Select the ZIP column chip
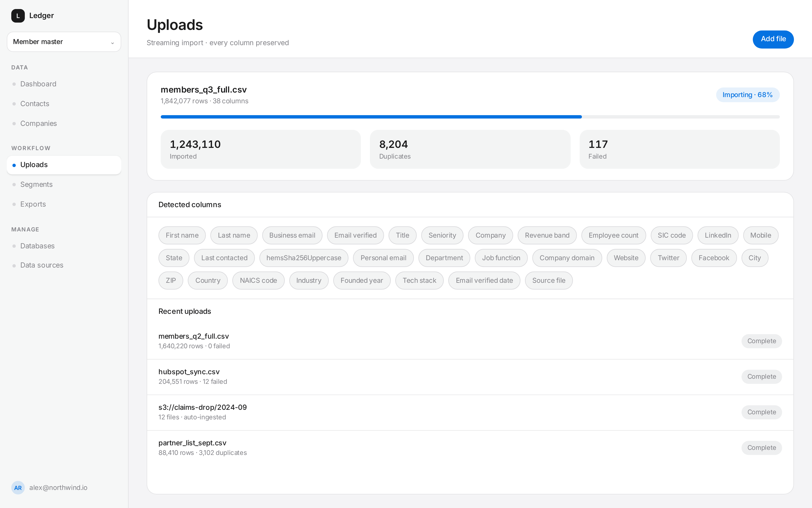This screenshot has height=508, width=812. [171, 281]
